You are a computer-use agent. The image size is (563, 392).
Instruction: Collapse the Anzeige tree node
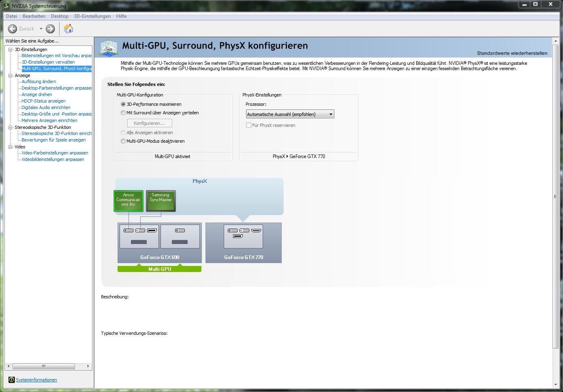tap(11, 75)
